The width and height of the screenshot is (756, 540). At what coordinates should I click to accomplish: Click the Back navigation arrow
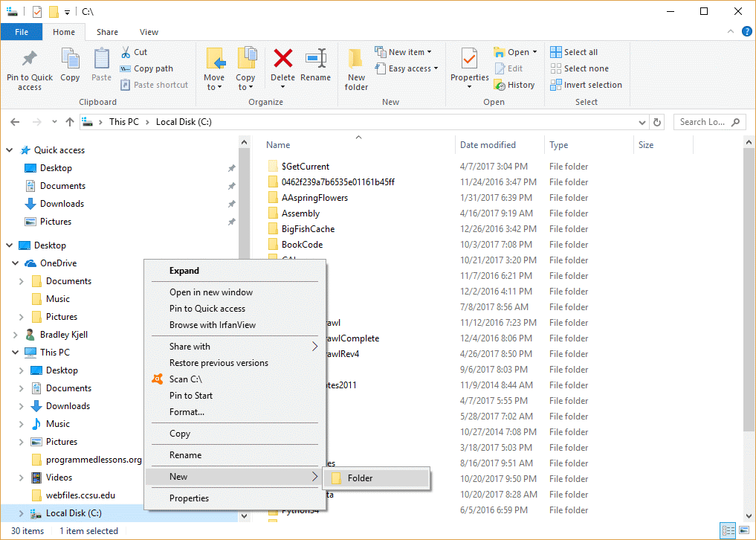coord(15,122)
